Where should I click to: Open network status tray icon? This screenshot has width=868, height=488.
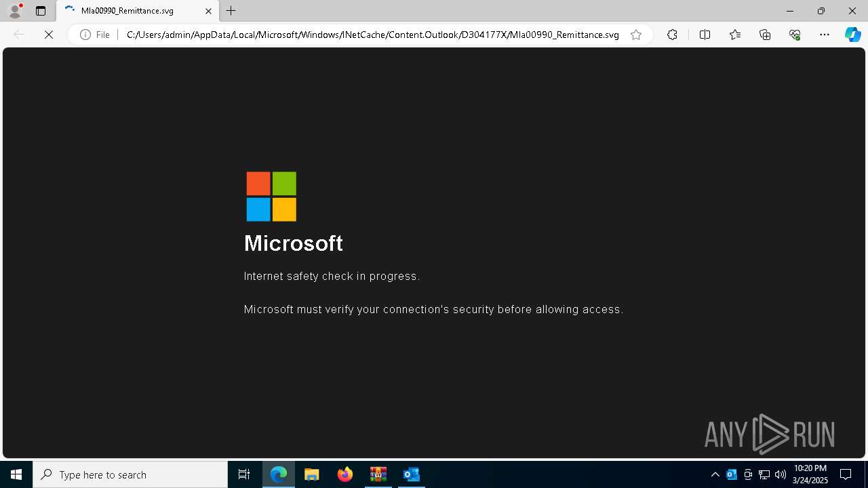(x=764, y=474)
